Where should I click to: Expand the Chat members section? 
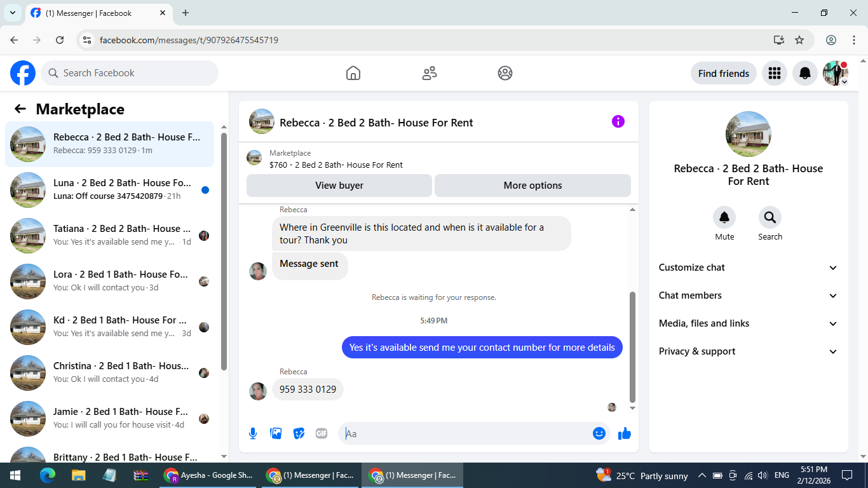pos(749,295)
